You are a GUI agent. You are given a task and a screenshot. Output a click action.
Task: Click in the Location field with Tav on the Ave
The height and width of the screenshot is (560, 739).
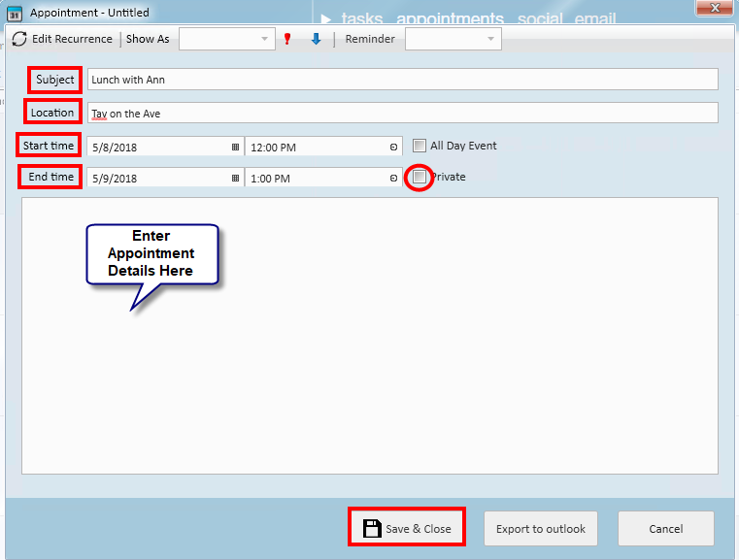tap(403, 113)
